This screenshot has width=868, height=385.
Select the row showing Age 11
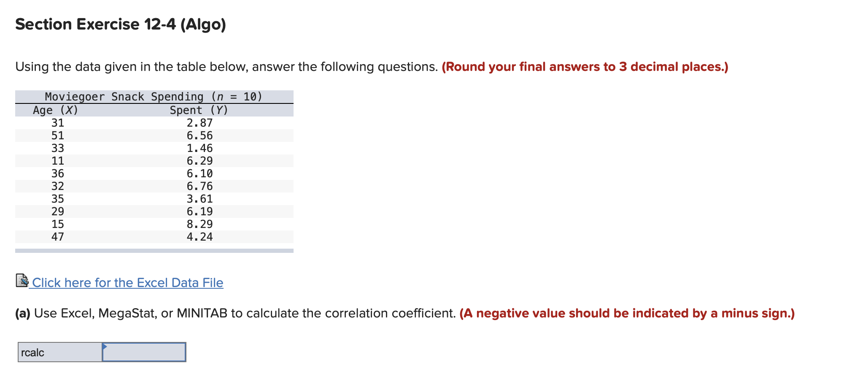coord(127,161)
